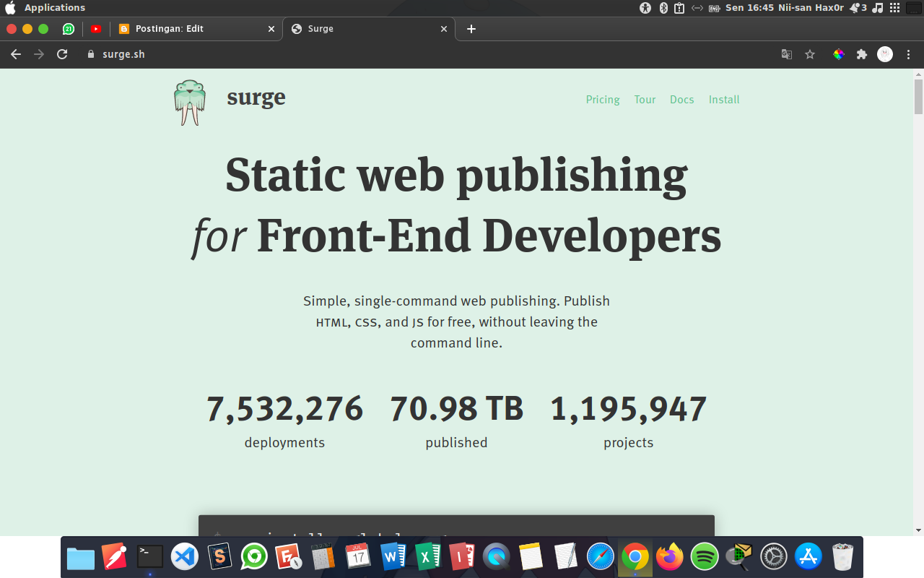Click the surge wordmark text
Screen dimensions: 924x578
coord(256,98)
